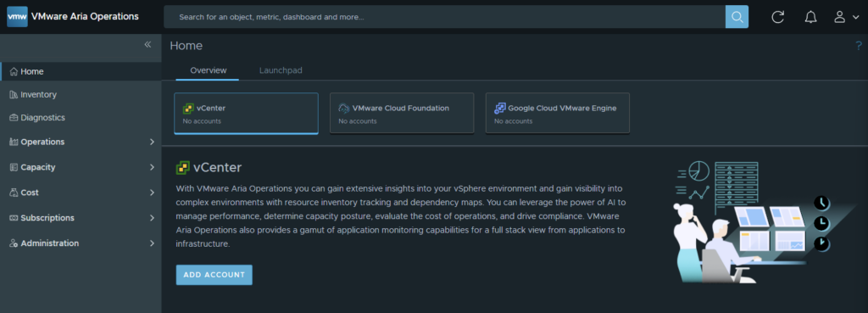This screenshot has height=313, width=868.
Task: Click the Subscriptions sidebar icon
Action: pos(14,218)
